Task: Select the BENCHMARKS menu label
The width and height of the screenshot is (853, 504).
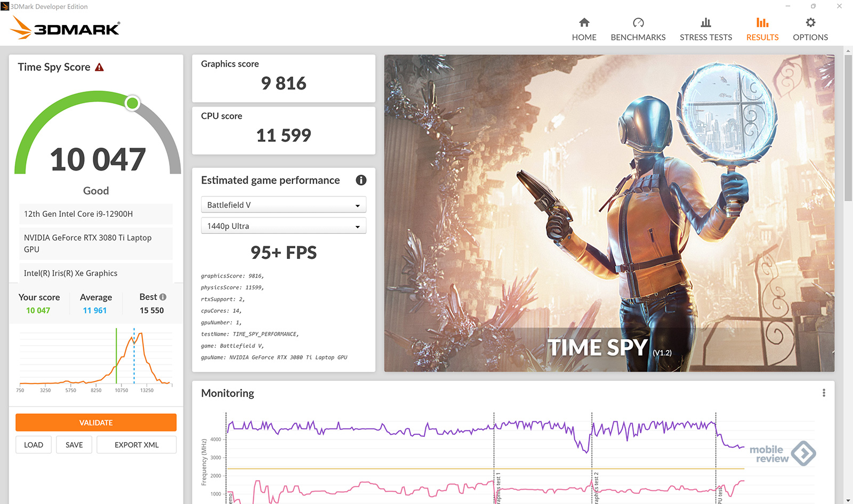Action: 638,37
